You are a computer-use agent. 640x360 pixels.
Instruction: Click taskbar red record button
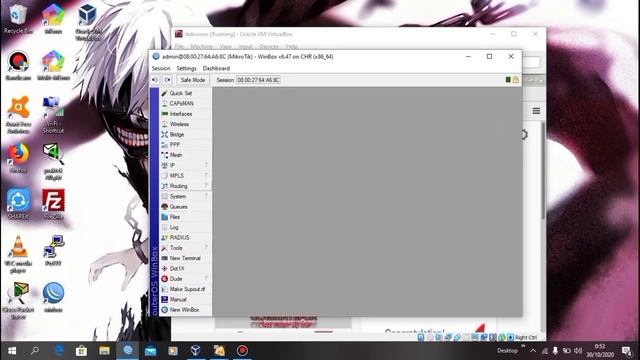pyautogui.click(x=242, y=351)
